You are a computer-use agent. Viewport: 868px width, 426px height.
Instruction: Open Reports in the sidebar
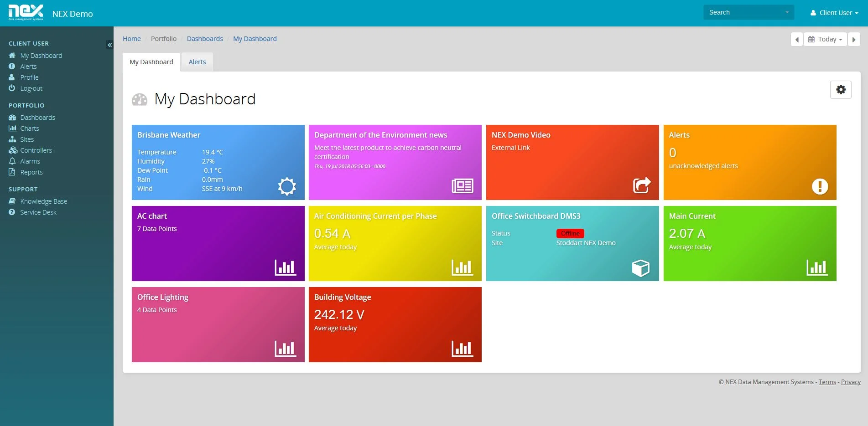pyautogui.click(x=31, y=172)
